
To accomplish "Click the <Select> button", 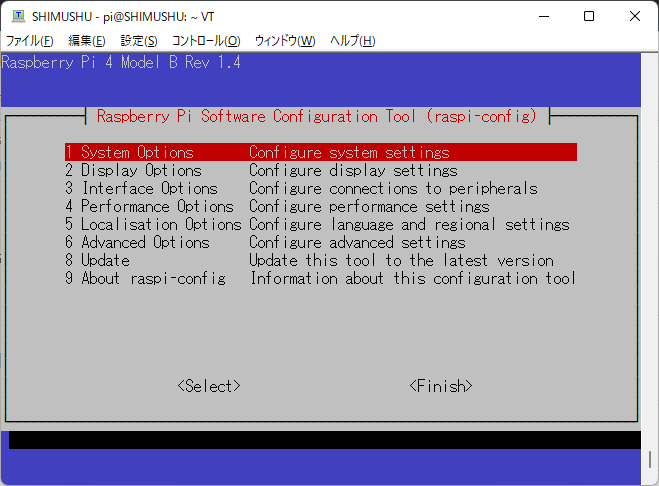I will pyautogui.click(x=209, y=386).
